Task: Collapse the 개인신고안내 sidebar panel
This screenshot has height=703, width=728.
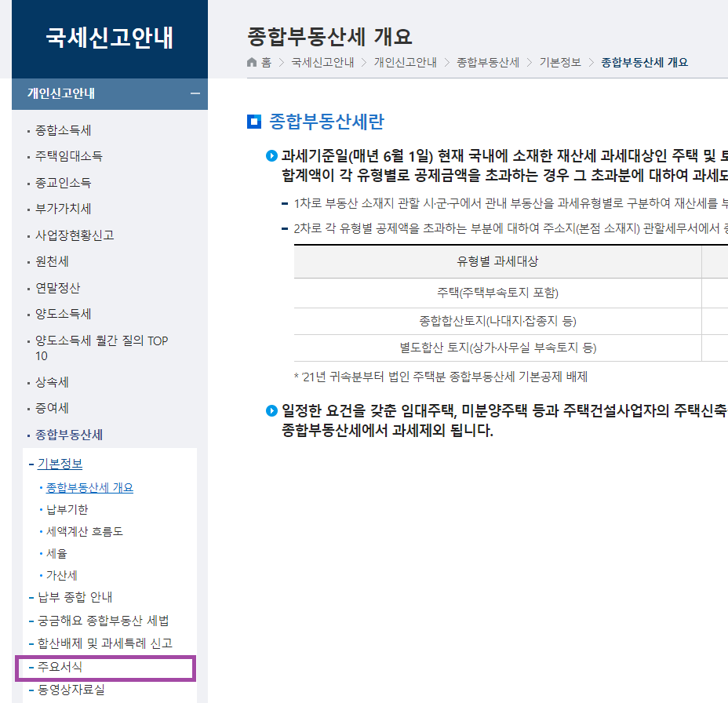Action: [x=194, y=93]
